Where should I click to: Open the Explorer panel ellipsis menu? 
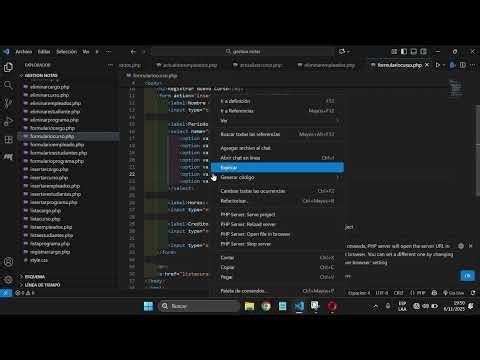click(110, 65)
